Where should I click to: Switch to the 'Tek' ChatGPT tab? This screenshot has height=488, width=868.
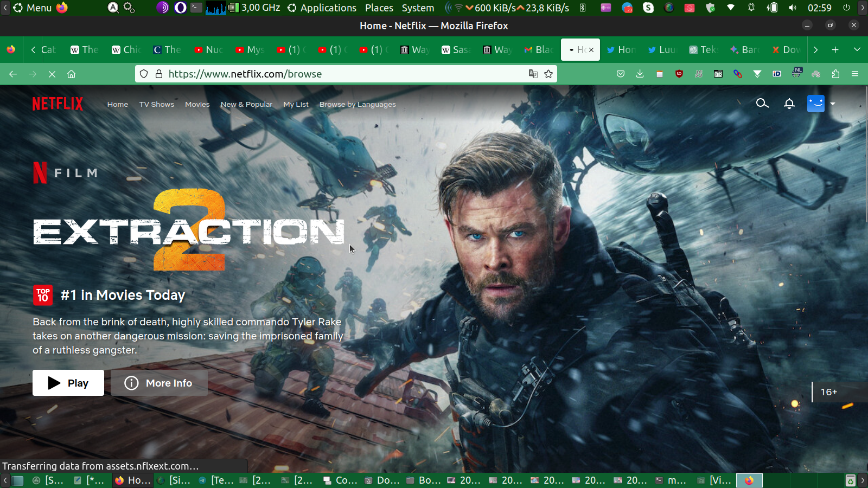coord(704,50)
